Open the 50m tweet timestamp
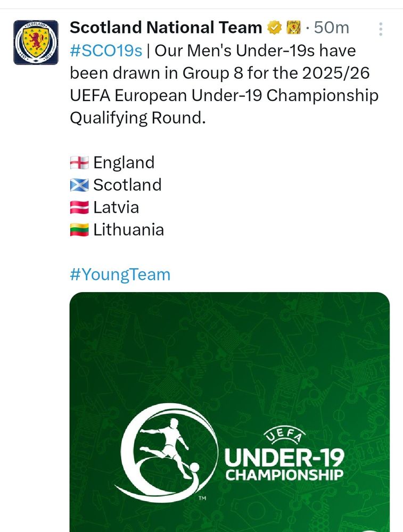The width and height of the screenshot is (403, 532). (332, 27)
